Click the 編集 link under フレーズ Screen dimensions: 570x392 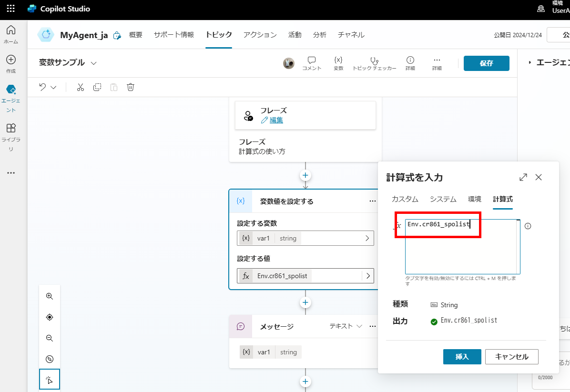pyautogui.click(x=276, y=121)
